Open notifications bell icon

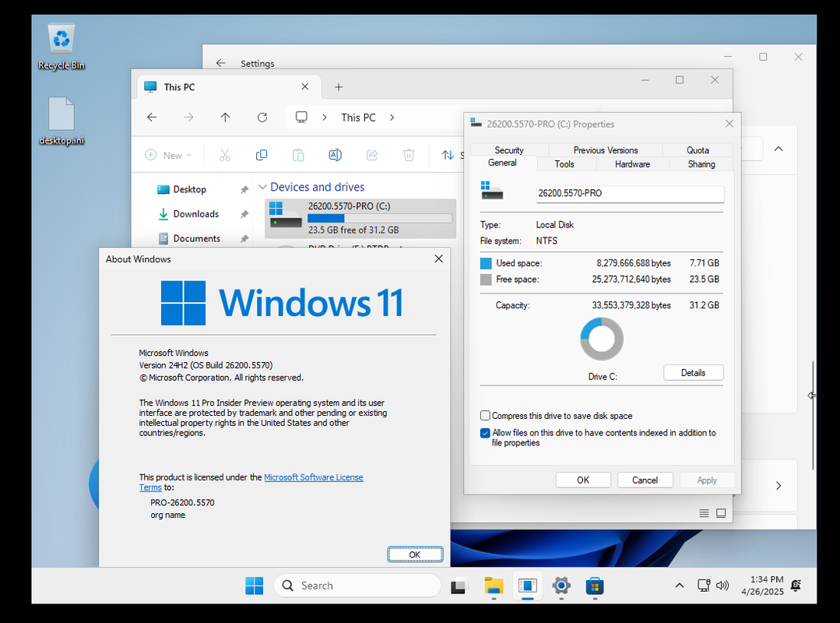[796, 586]
